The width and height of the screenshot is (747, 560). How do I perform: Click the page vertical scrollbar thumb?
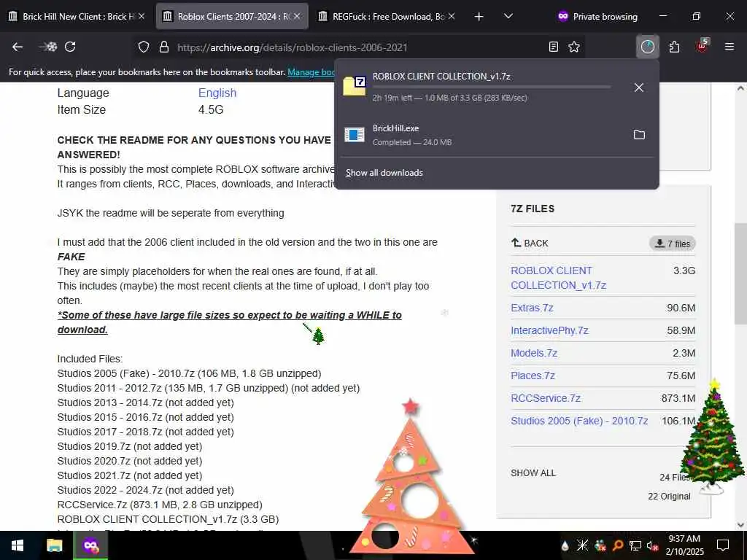point(740,274)
